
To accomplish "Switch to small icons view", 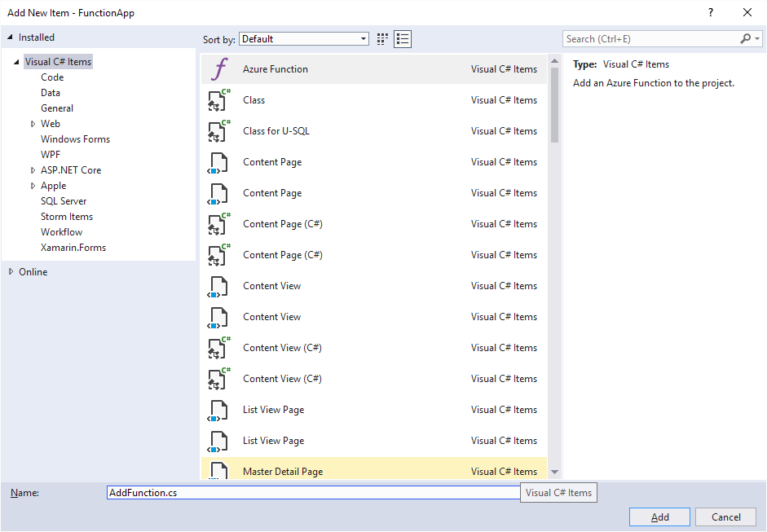I will point(382,39).
